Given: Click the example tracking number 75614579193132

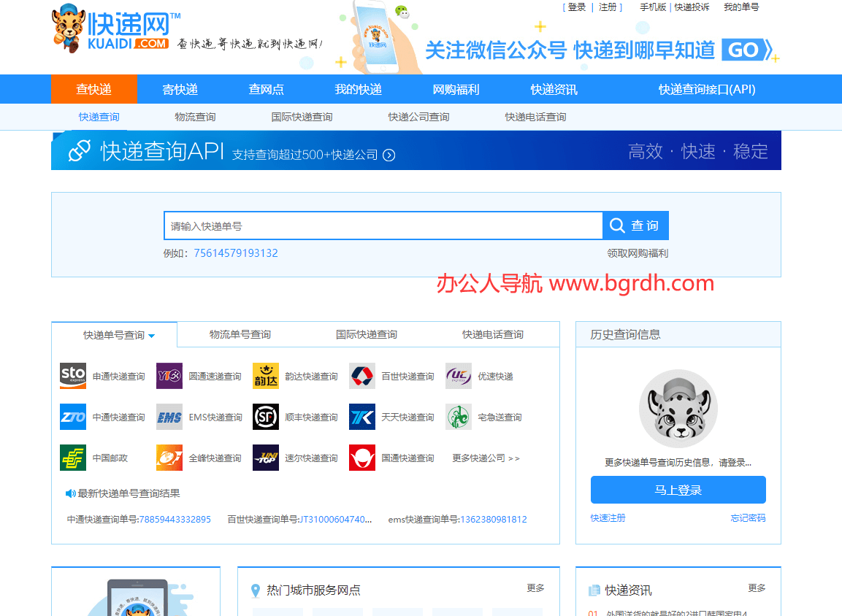Looking at the screenshot, I should coord(236,253).
